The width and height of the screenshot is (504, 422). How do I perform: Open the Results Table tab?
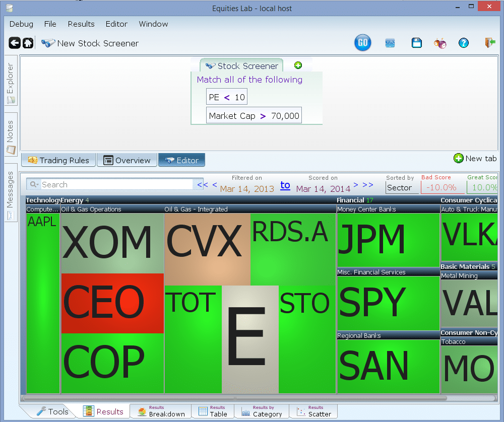click(x=213, y=411)
